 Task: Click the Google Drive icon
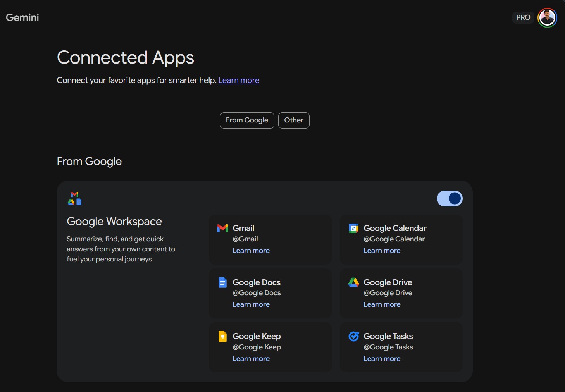[x=353, y=282]
